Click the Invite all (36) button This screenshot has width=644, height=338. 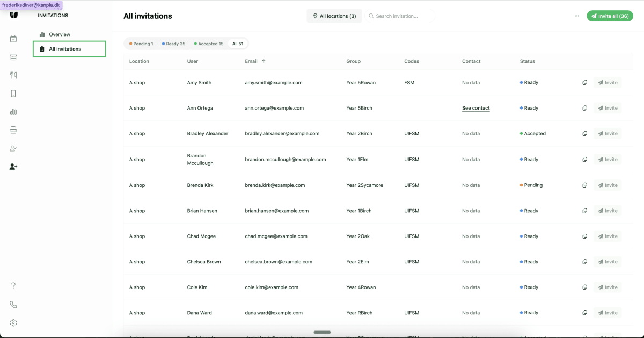tap(610, 16)
